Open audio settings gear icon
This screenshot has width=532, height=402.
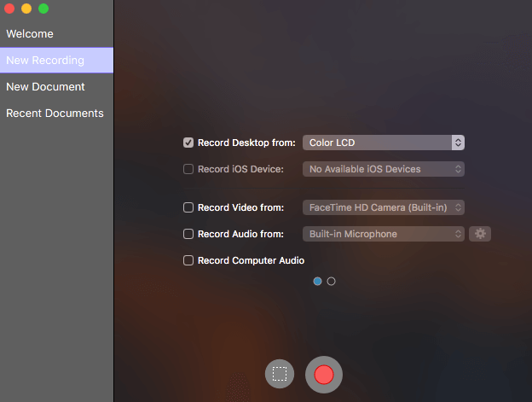pos(480,234)
